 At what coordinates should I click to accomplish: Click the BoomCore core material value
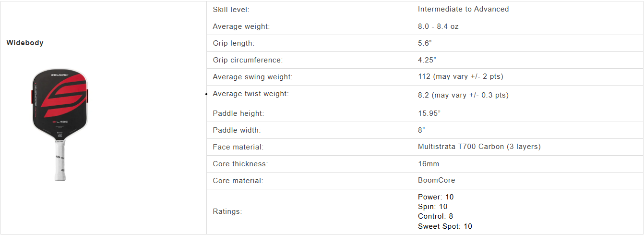[436, 180]
